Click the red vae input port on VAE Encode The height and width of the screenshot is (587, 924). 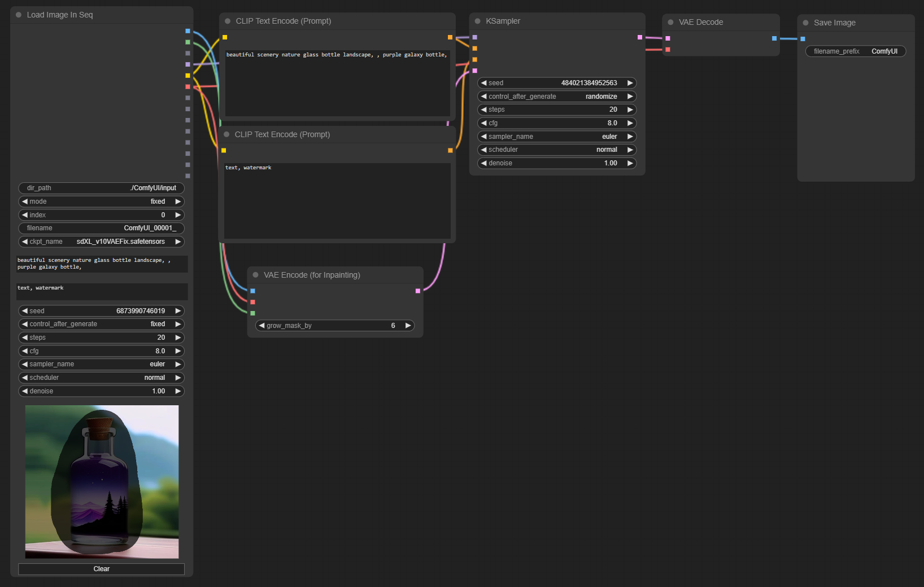click(x=252, y=302)
